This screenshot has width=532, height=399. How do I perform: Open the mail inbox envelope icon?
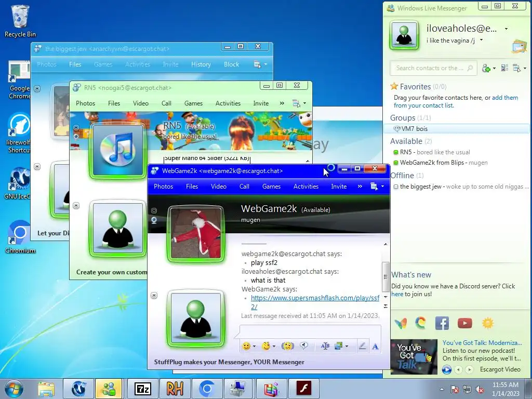[519, 47]
